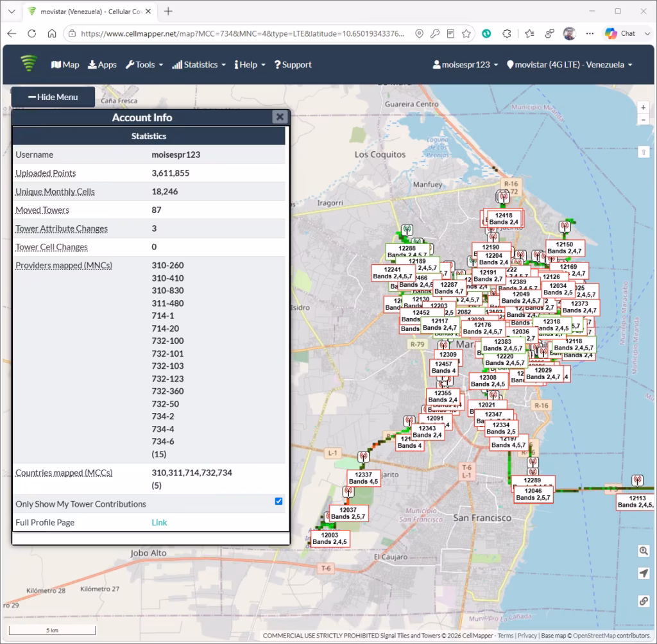Click the green circular extension icon
Screen dimensions: 657x644
486,33
